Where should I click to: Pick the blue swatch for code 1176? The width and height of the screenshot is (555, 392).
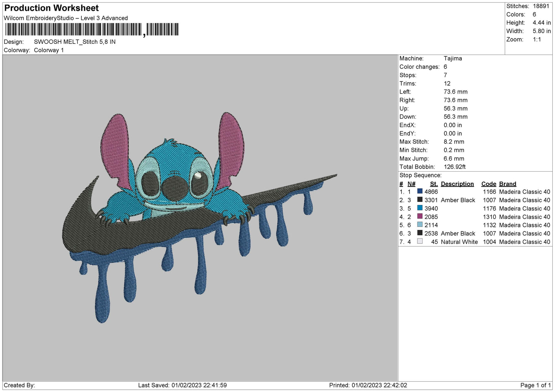click(420, 208)
